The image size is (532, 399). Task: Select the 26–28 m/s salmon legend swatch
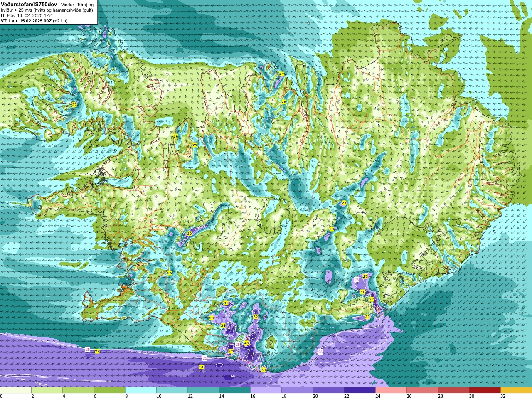(x=422, y=390)
